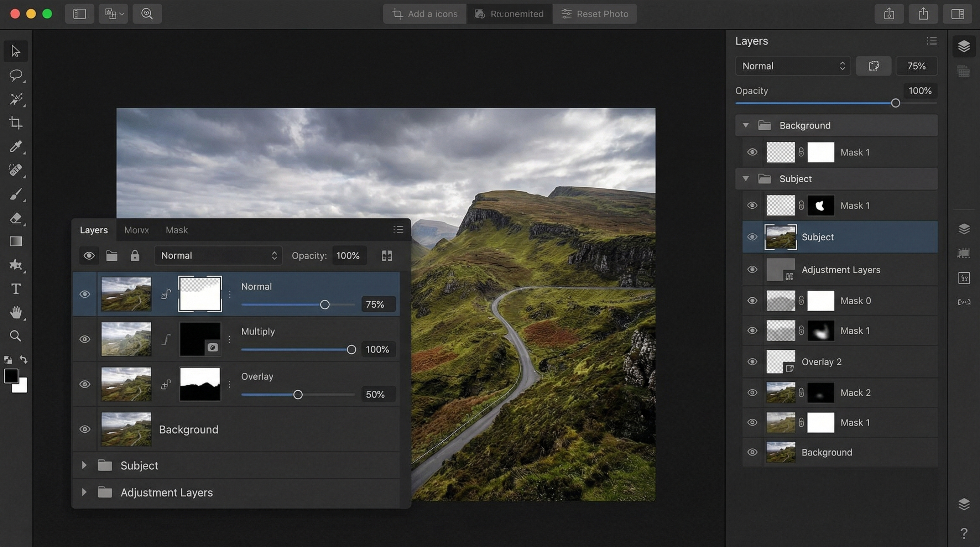Click the Add a icons button

[424, 14]
